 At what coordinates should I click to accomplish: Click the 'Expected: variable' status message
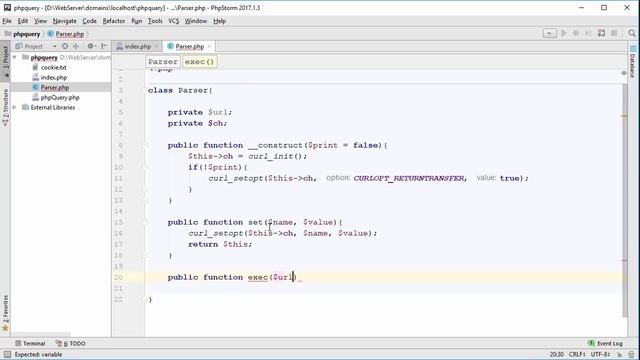click(38, 354)
